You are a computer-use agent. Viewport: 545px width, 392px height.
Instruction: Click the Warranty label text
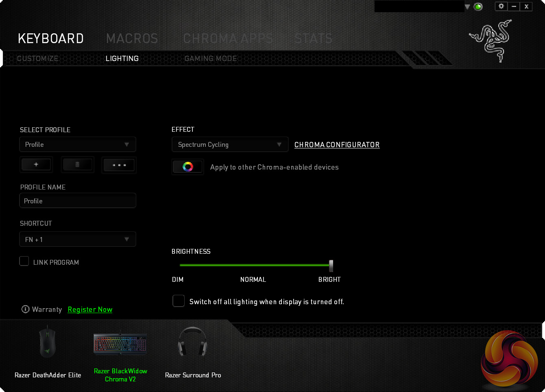click(47, 309)
